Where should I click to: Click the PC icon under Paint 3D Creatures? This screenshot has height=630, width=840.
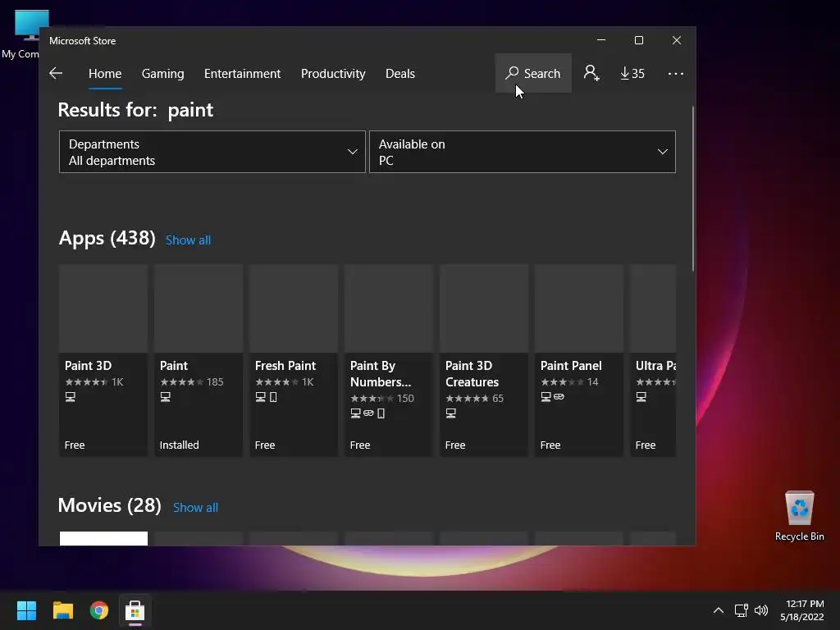point(451,413)
